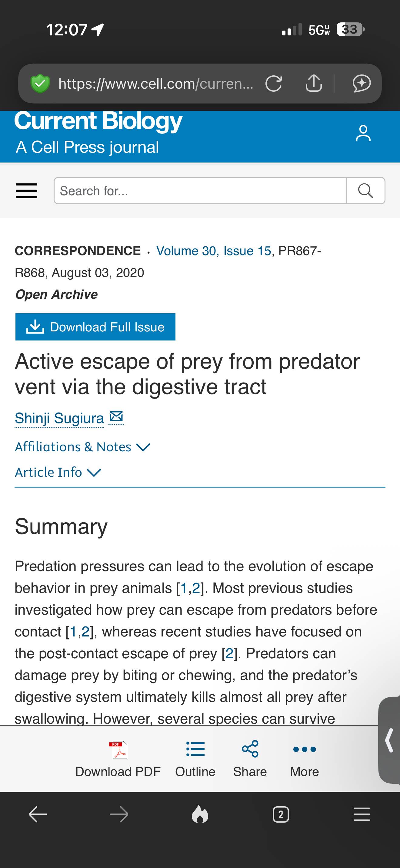Open the side panel pull tab
Viewport: 400px width, 868px height.
[x=389, y=740]
